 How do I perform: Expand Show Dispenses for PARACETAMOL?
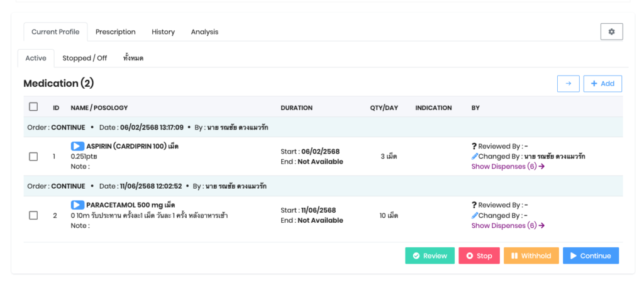click(508, 225)
